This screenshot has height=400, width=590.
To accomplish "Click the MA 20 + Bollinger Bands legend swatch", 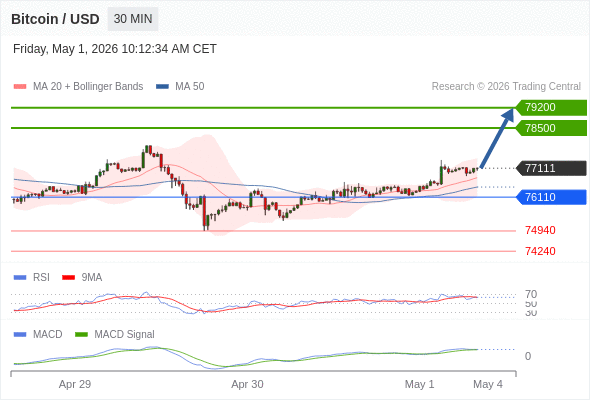I will point(20,87).
